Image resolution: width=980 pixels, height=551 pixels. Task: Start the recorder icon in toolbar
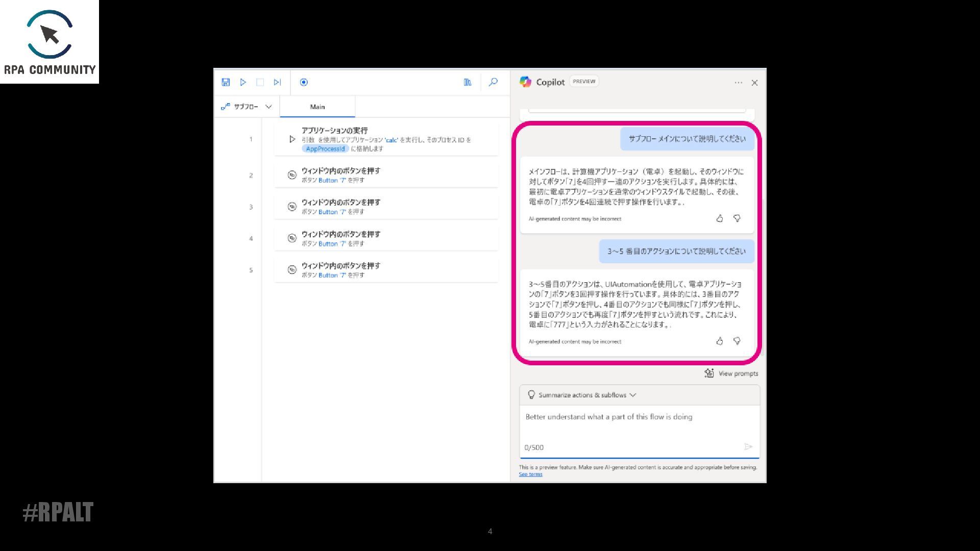(304, 82)
